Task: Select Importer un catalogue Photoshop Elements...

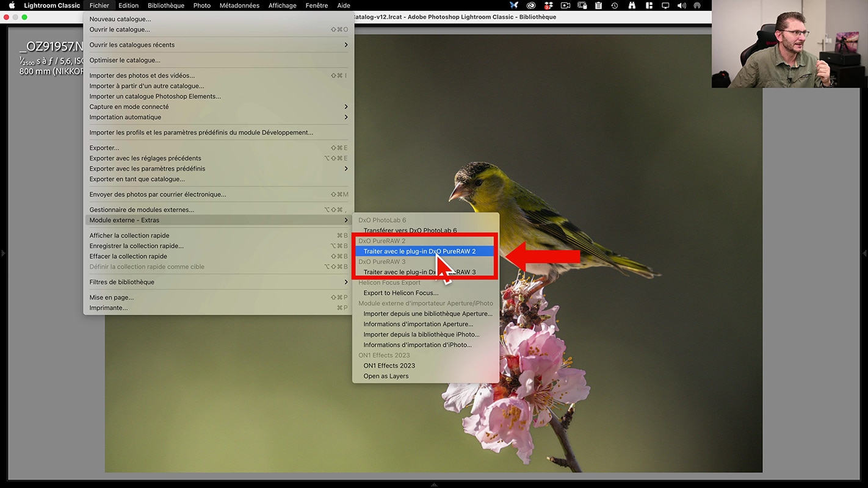Action: tap(219, 96)
